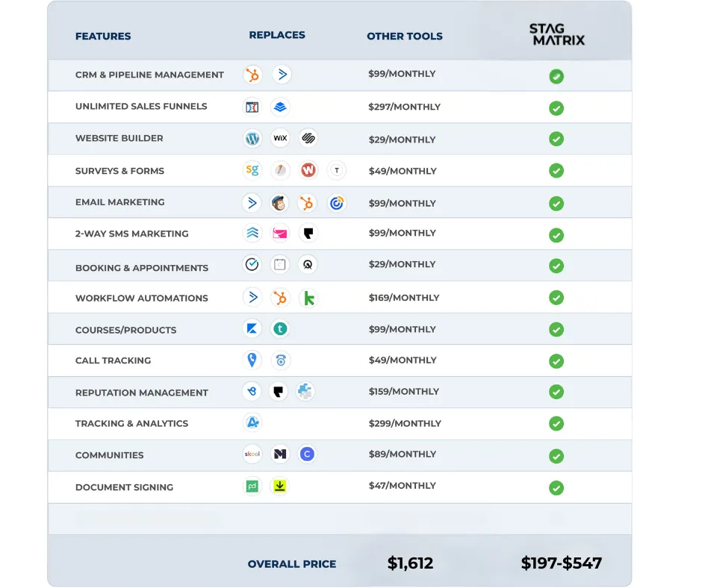Click the WordPress icon in Website Builder row

[x=252, y=138]
